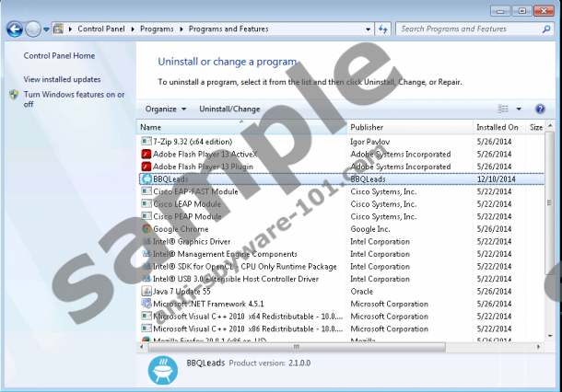562x392 pixels.
Task: Click the Java 7 Update 55 icon
Action: [146, 291]
